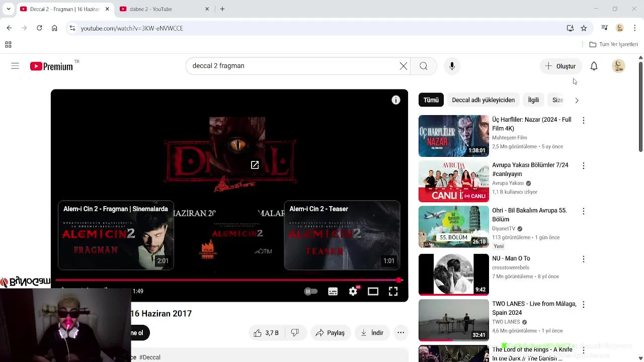Open crosstownrebels channel name

coord(511,268)
